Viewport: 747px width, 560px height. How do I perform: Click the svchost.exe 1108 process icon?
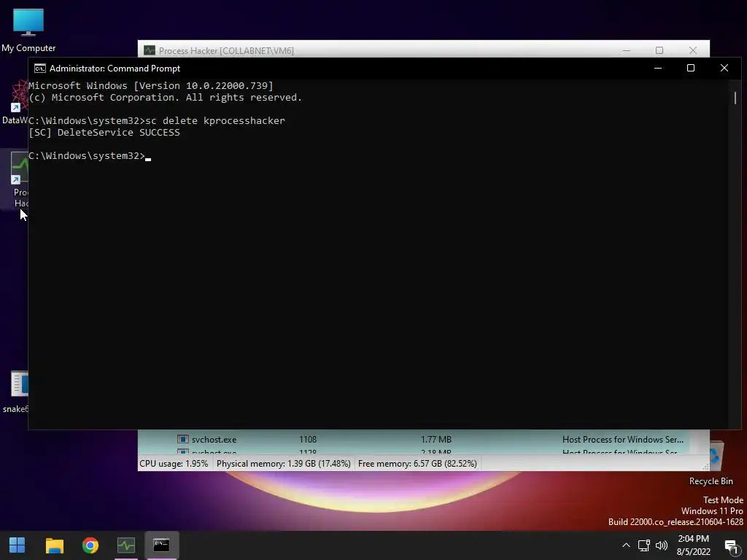(183, 439)
